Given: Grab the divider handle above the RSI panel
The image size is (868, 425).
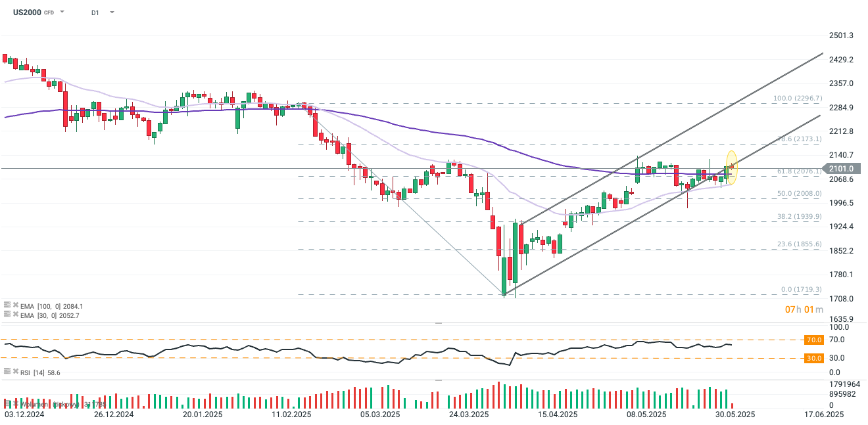Looking at the screenshot, I should (x=439, y=323).
